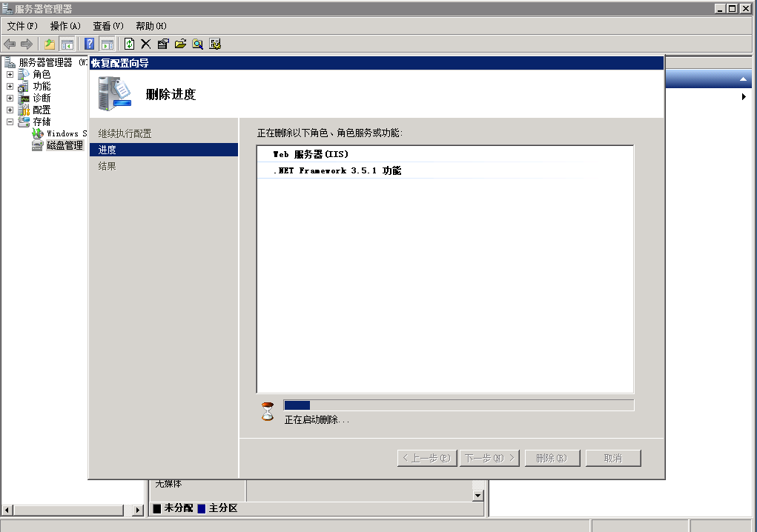Viewport: 757px width, 532px height.
Task: Click the 取消 button in the wizard
Action: pos(612,458)
